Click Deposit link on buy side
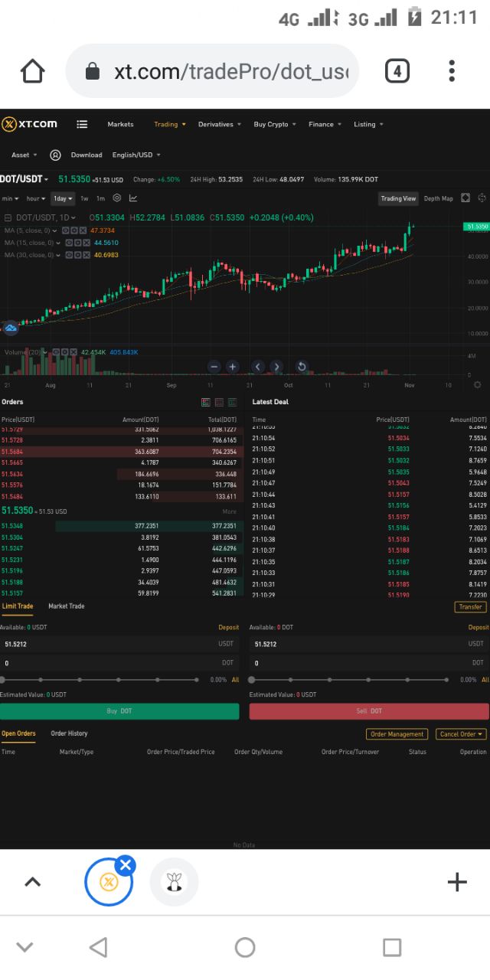Image resolution: width=490 pixels, height=980 pixels. (x=229, y=627)
